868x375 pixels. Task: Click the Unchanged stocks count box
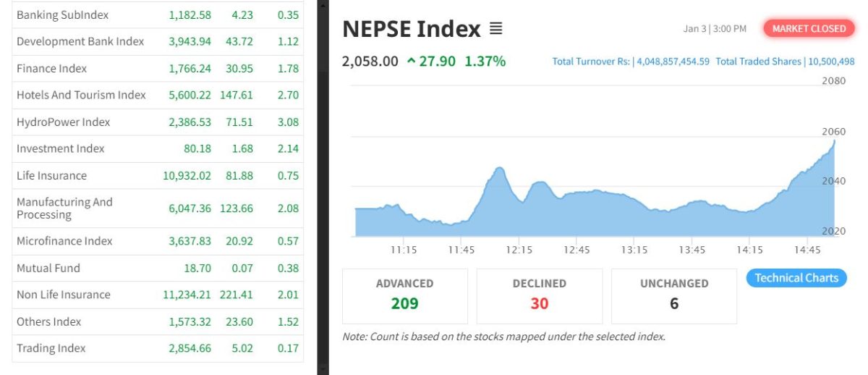pos(673,295)
